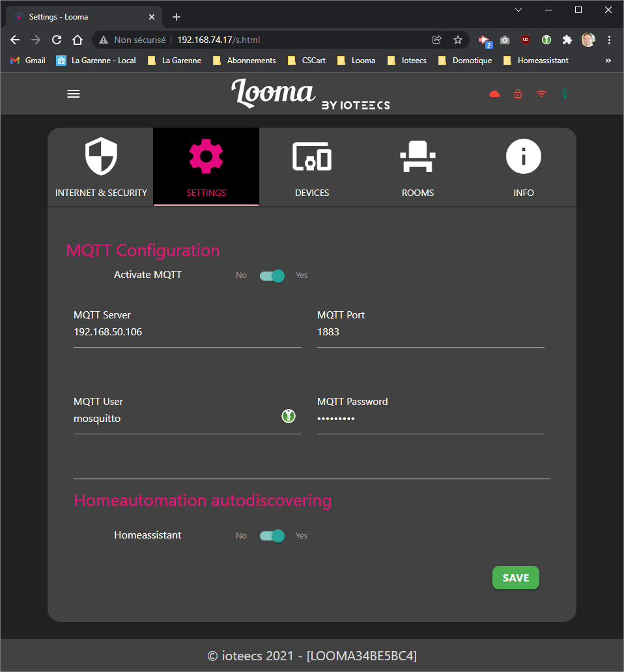Screen dimensions: 624x672
Task: Click the MQTT Password field
Action: pyautogui.click(x=431, y=419)
